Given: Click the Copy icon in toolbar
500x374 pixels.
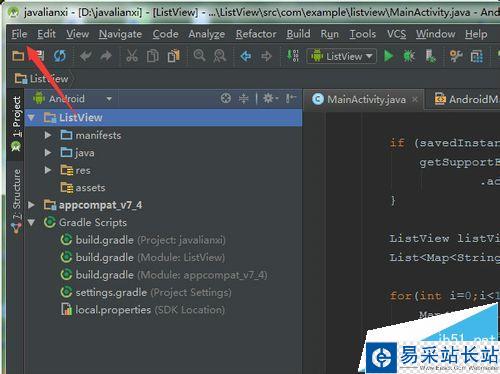Looking at the screenshot, I should coord(153,56).
